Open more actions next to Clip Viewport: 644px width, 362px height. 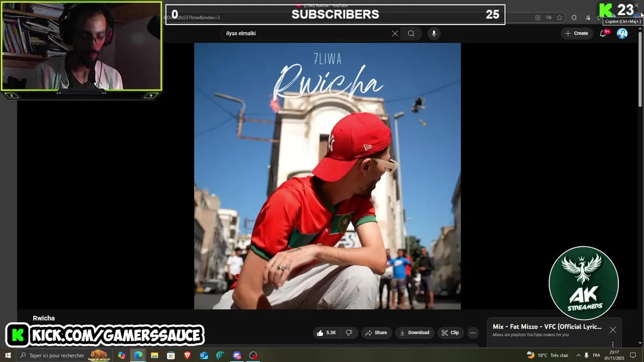coord(472,333)
